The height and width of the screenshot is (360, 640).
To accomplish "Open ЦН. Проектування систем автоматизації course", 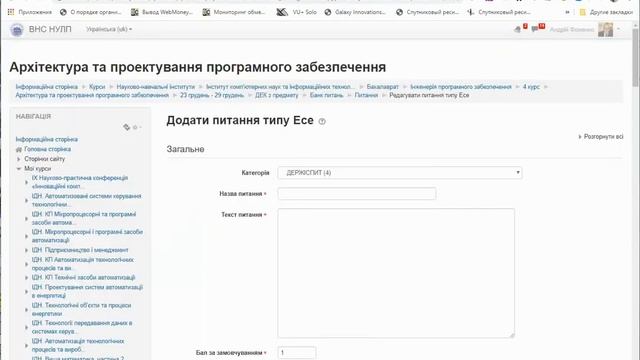I will pyautogui.click(x=87, y=291).
